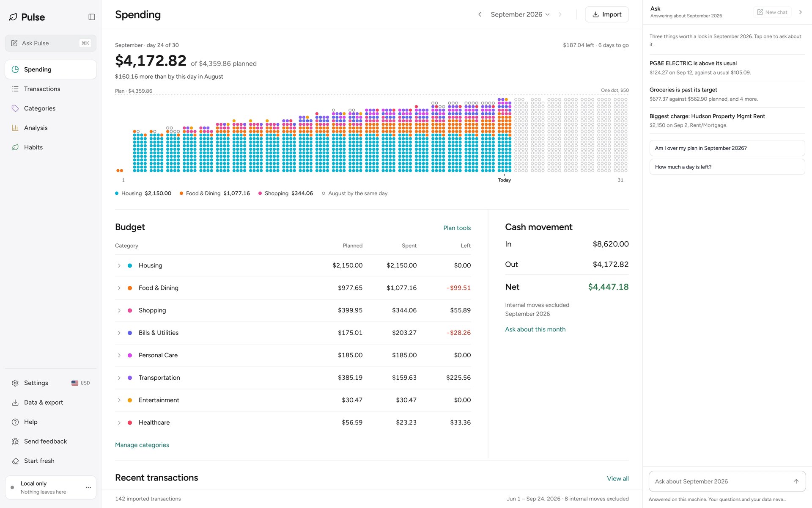The image size is (812, 508).
Task: Click the Shopping pink legend dot
Action: pyautogui.click(x=260, y=193)
